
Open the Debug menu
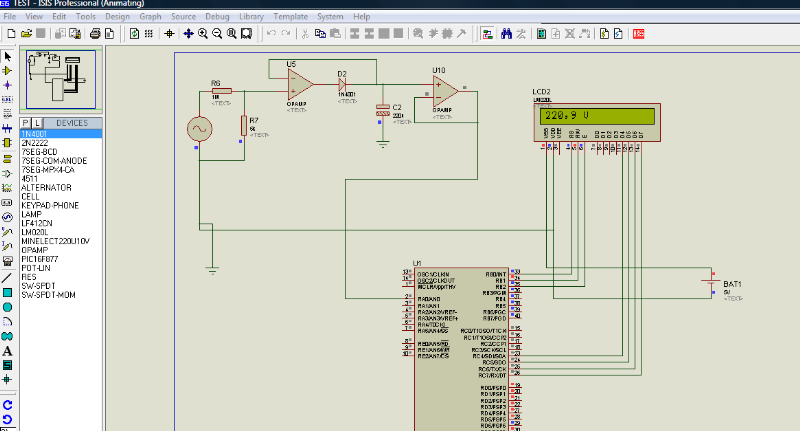216,17
